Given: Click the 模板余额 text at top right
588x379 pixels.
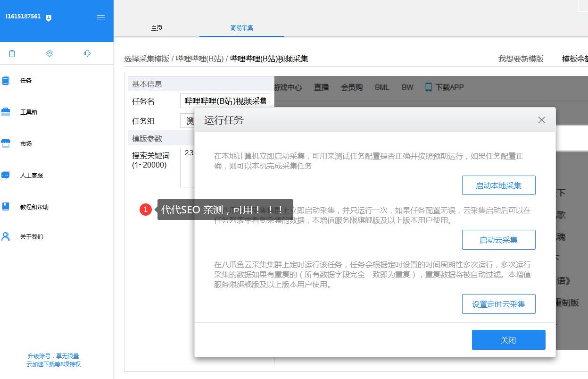Looking at the screenshot, I should tap(575, 59).
